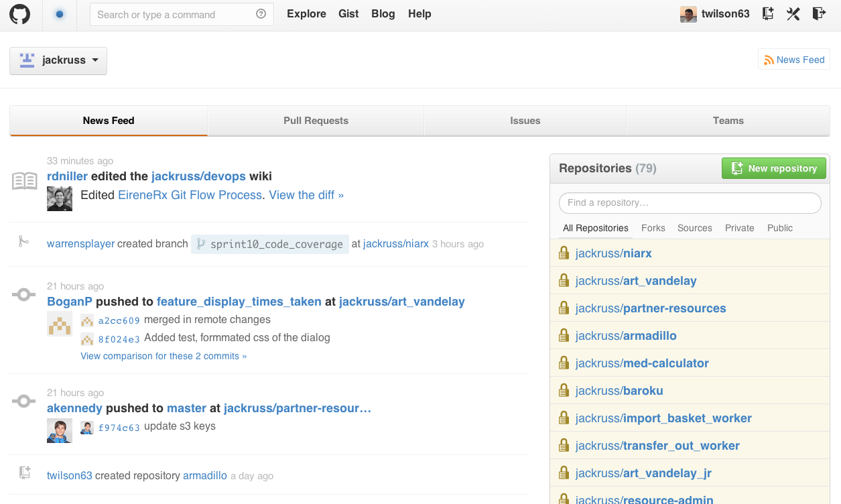Click the commit icon next to akennedy push
Screen dimensions: 841x504
[x=23, y=401]
